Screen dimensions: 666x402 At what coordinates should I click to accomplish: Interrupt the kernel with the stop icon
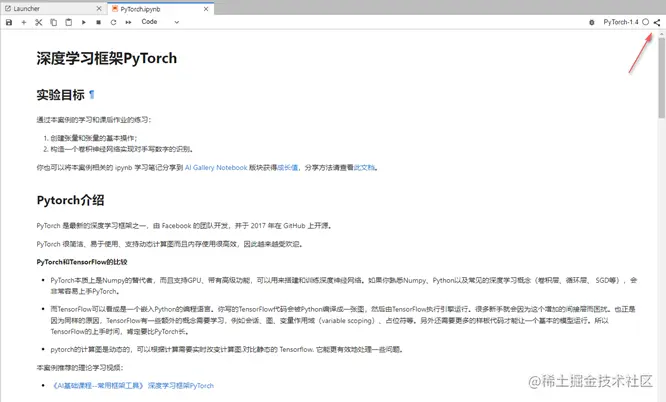(99, 22)
